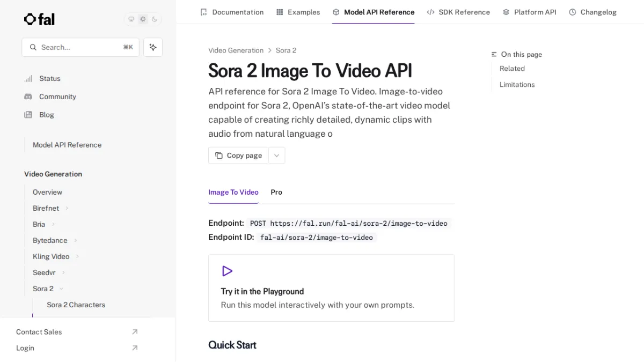Click the Login external arrow icon
The image size is (644, 362).
(x=135, y=348)
